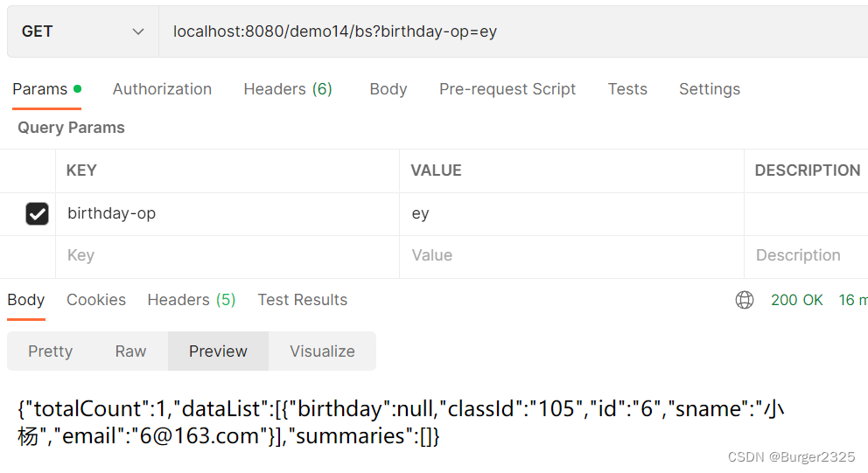Open the GET method dropdown
This screenshot has width=868, height=473.
click(x=83, y=31)
